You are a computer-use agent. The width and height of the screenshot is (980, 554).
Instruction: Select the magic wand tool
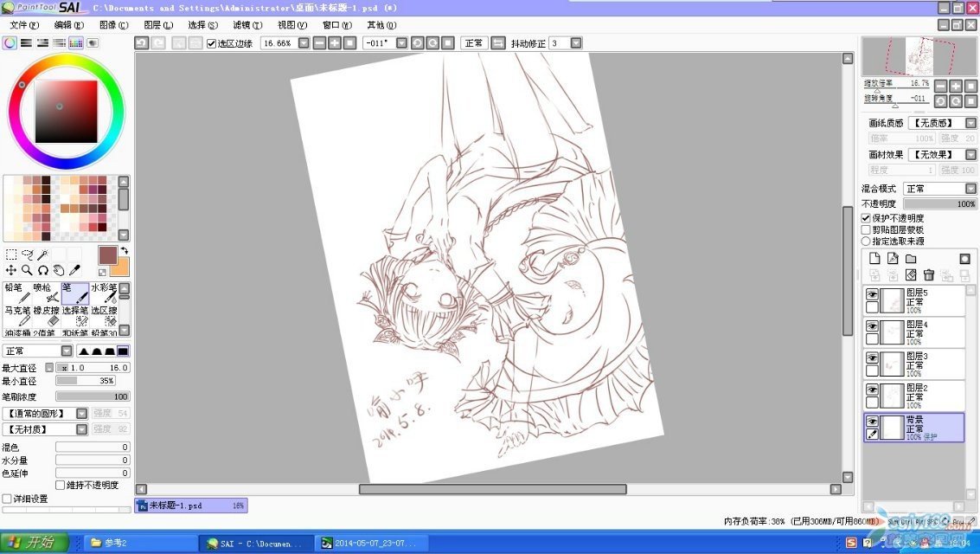pyautogui.click(x=42, y=254)
